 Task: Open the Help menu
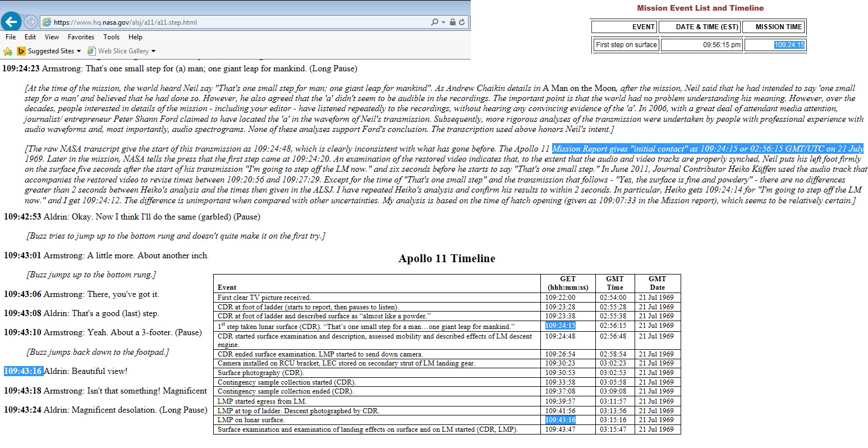point(135,37)
